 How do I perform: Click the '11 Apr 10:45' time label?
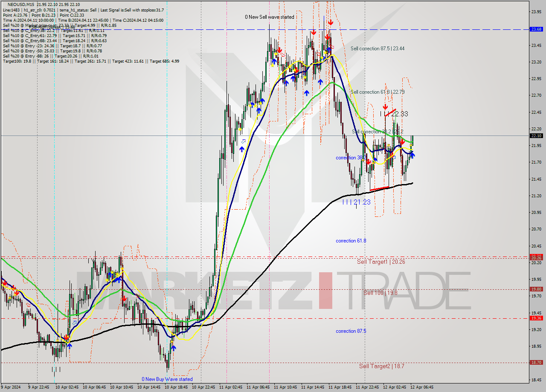pyautogui.click(x=285, y=387)
